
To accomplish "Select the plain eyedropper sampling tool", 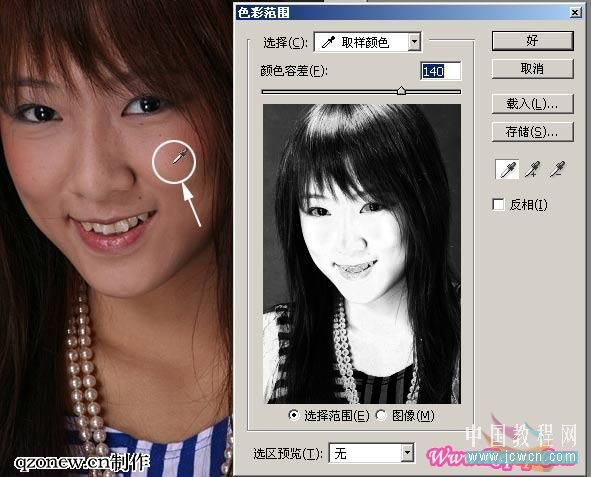I will click(507, 169).
